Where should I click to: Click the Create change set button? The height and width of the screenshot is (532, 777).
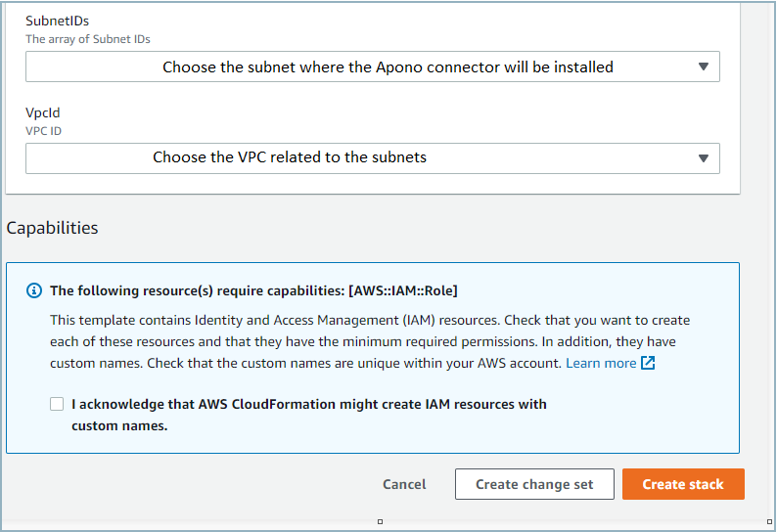(534, 484)
